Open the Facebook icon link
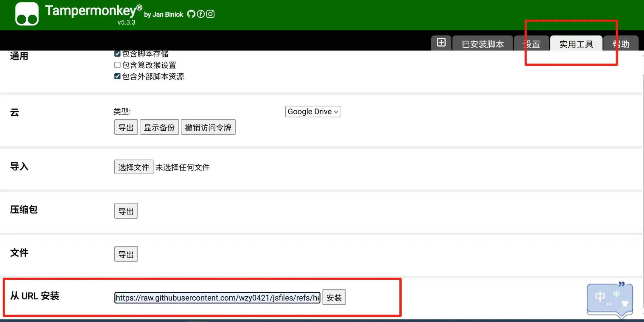The height and width of the screenshot is (322, 644). [201, 14]
